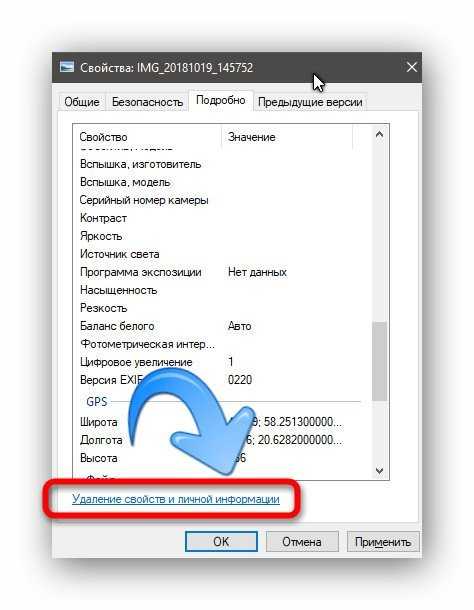Select the Подробно tab
Image resolution: width=474 pixels, height=610 pixels.
click(x=221, y=100)
